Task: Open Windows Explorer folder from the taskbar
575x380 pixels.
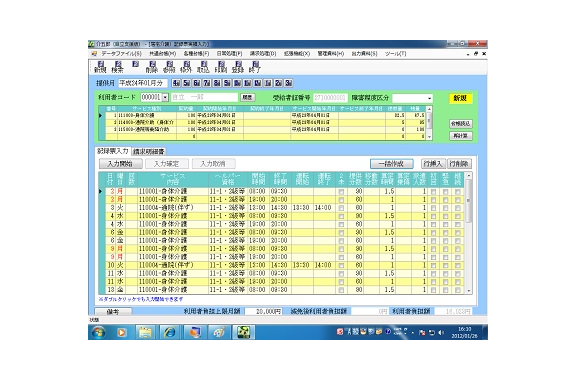Action: (146, 332)
